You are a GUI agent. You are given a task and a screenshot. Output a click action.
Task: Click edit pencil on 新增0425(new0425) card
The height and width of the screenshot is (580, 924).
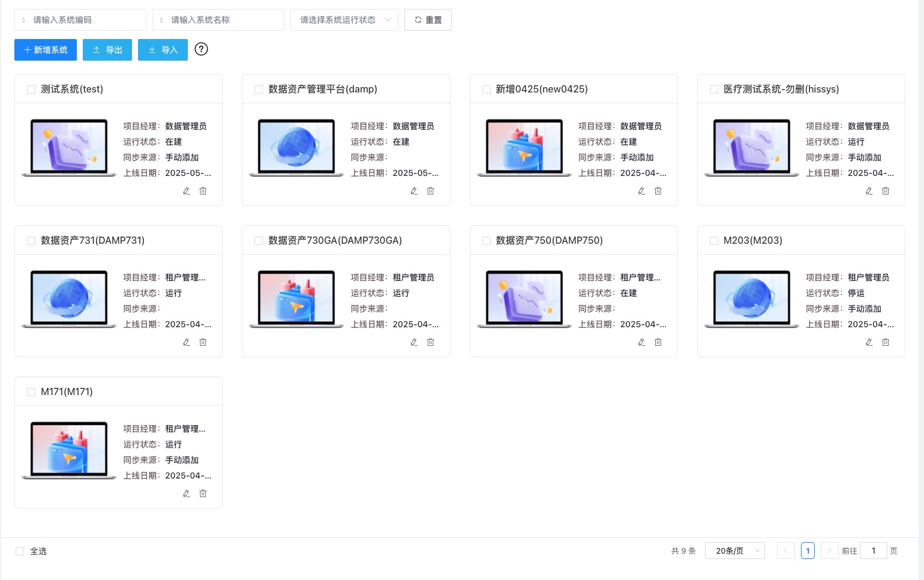pyautogui.click(x=641, y=191)
